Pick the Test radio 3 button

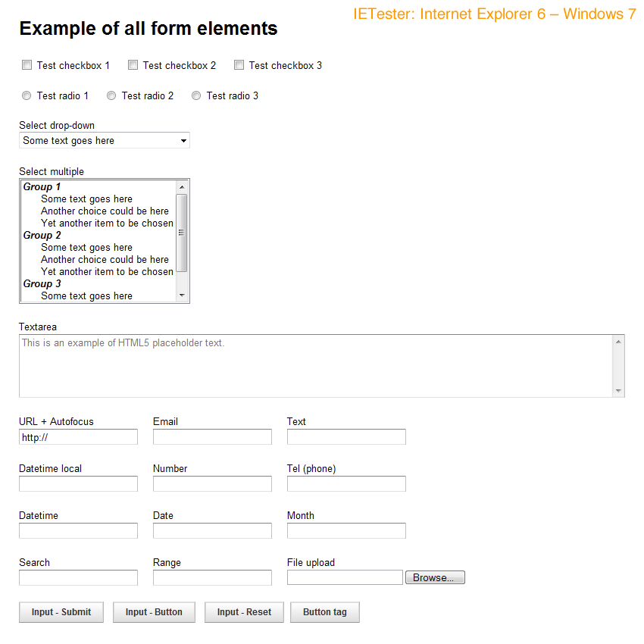[x=196, y=95]
